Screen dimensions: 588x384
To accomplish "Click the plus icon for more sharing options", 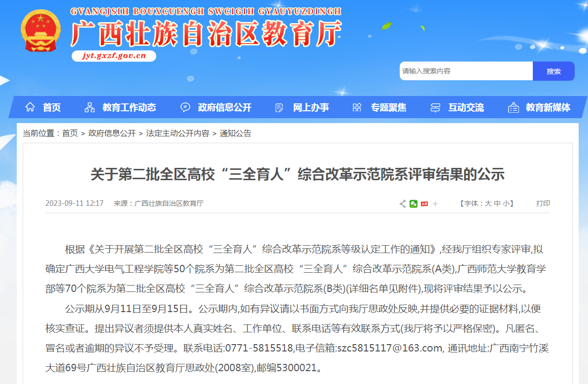I will coord(435,204).
